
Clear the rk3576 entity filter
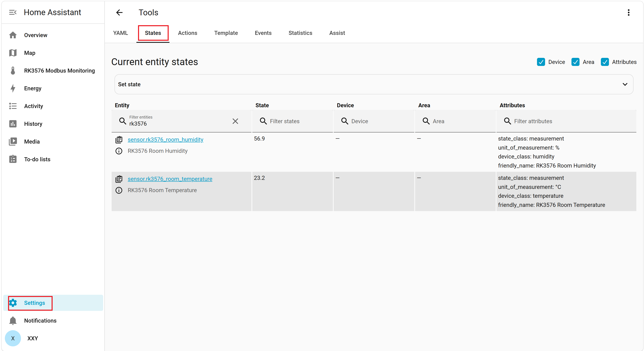click(x=235, y=121)
